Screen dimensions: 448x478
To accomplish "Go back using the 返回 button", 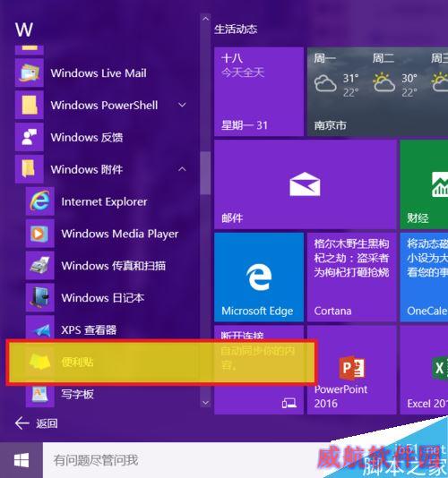I will point(37,423).
